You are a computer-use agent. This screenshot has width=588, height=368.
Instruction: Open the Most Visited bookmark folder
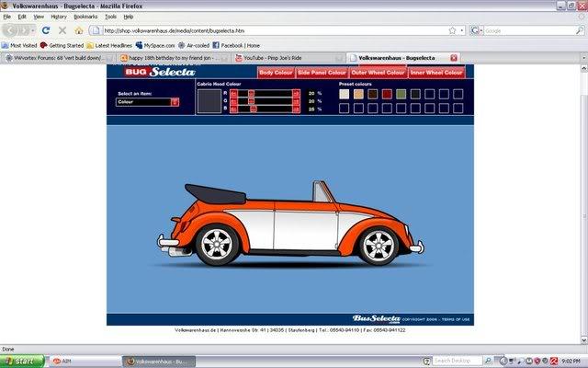pyautogui.click(x=19, y=45)
